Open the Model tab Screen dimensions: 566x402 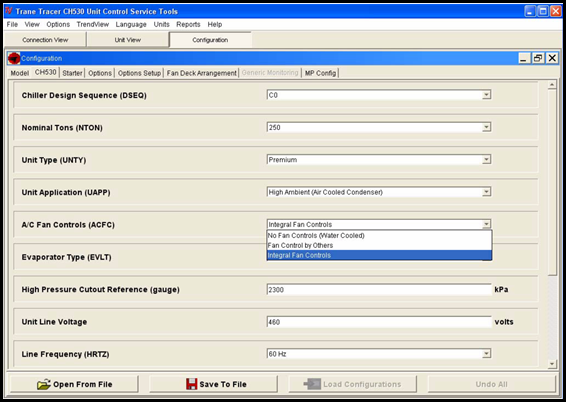19,73
